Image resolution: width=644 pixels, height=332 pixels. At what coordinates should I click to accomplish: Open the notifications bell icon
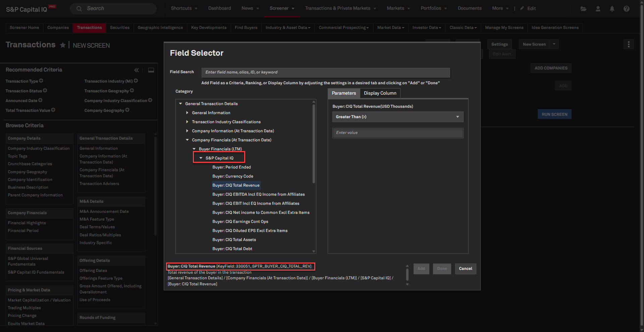pyautogui.click(x=612, y=9)
